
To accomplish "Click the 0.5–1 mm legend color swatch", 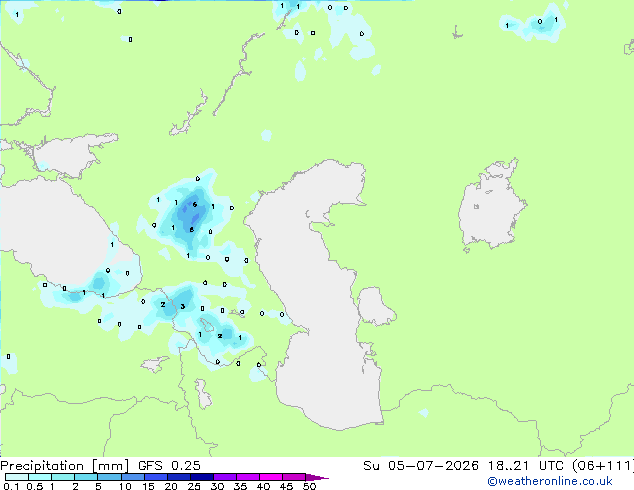I will pyautogui.click(x=40, y=477).
